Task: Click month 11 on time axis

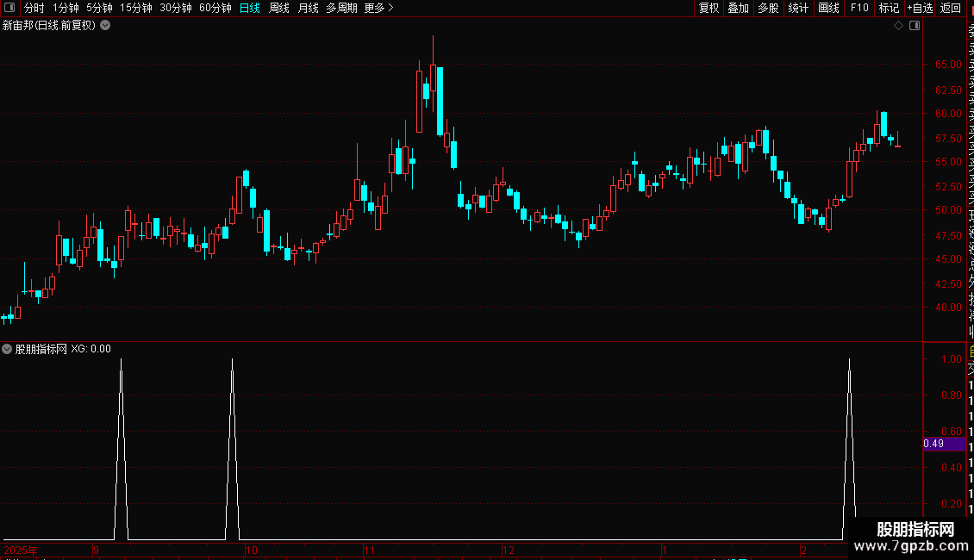Action: point(370,550)
